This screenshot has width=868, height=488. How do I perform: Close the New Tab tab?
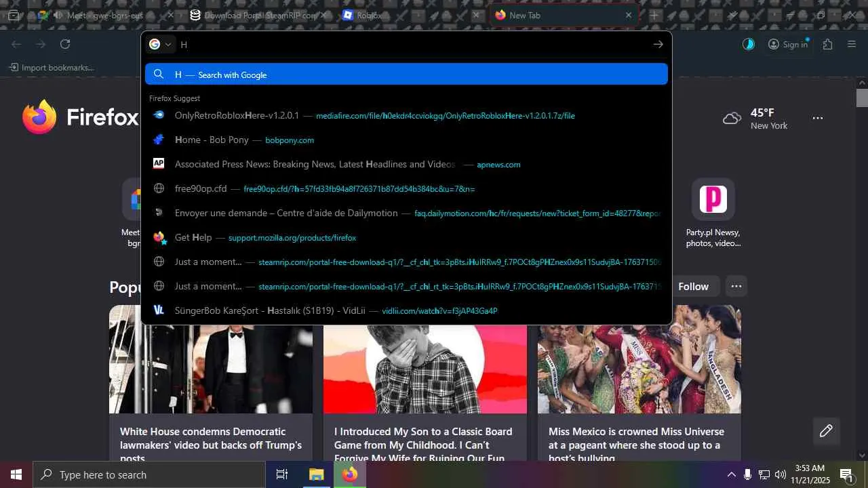tap(629, 15)
